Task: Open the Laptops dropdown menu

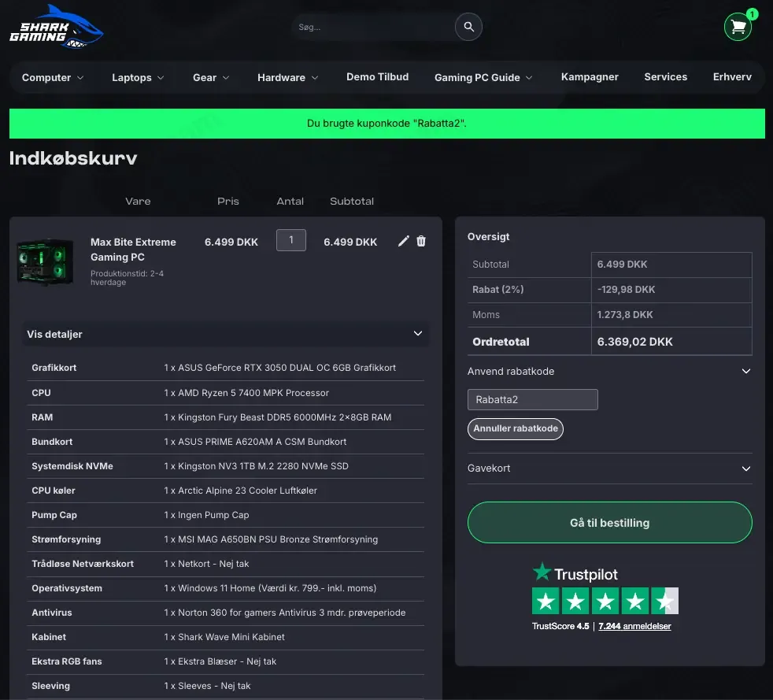Action: (138, 77)
